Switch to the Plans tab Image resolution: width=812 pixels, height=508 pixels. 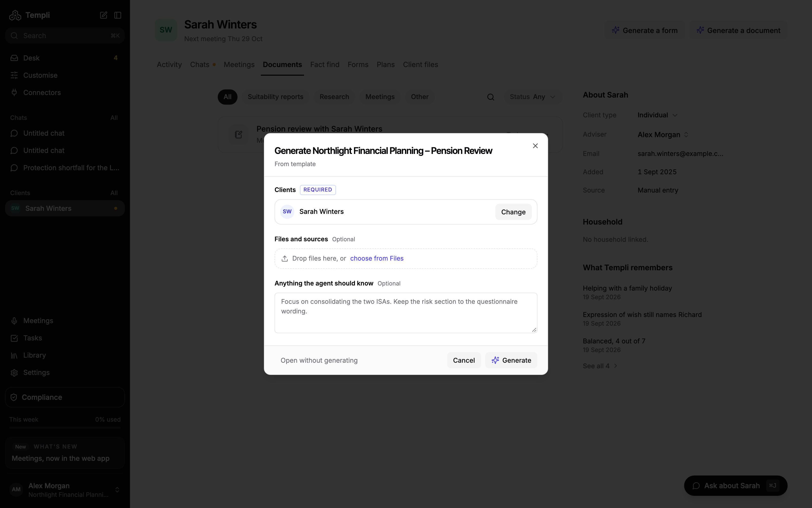[x=385, y=65]
